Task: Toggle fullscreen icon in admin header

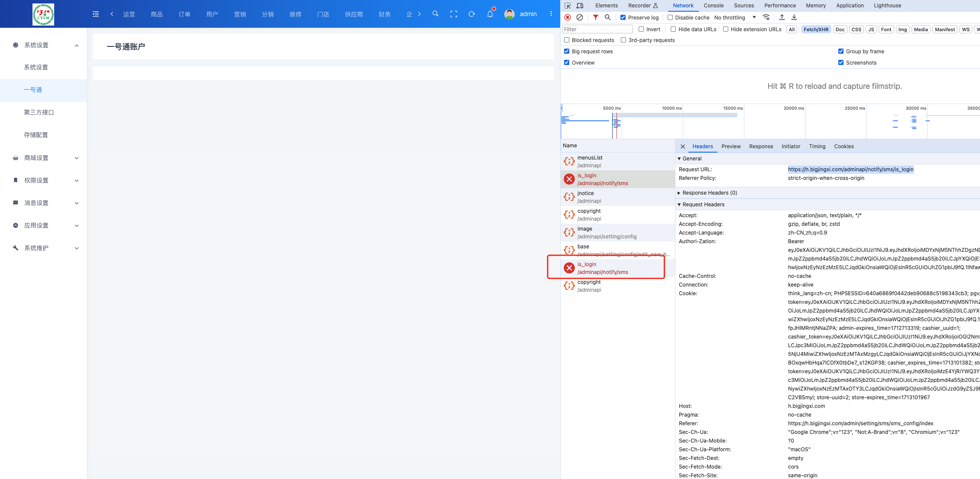Action: point(454,14)
